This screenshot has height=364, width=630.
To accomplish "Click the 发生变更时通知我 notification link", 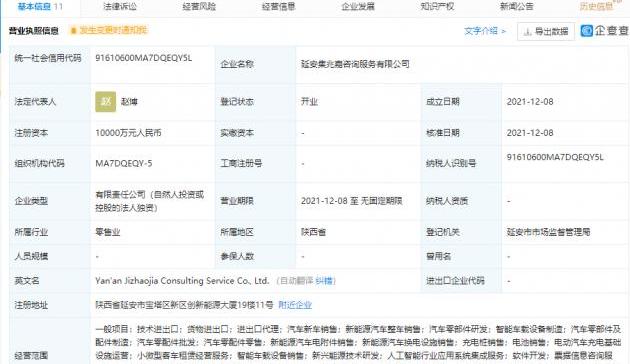I will pos(113,30).
